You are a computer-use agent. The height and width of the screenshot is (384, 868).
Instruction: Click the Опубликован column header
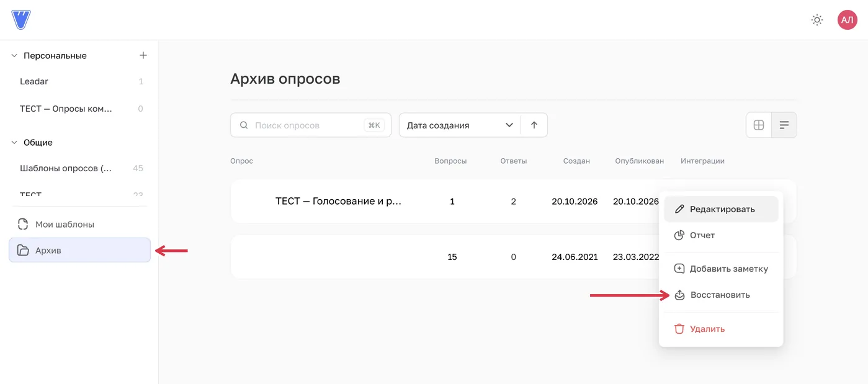pyautogui.click(x=640, y=161)
